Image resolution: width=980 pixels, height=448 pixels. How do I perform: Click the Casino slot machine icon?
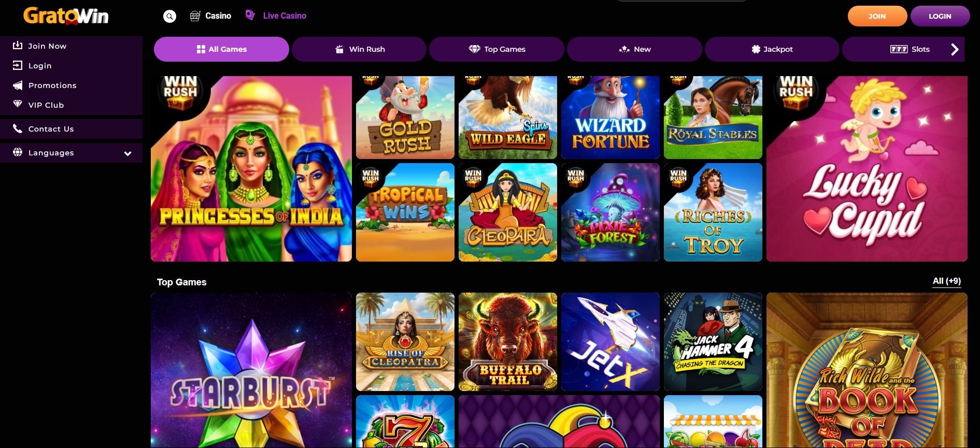[x=195, y=16]
